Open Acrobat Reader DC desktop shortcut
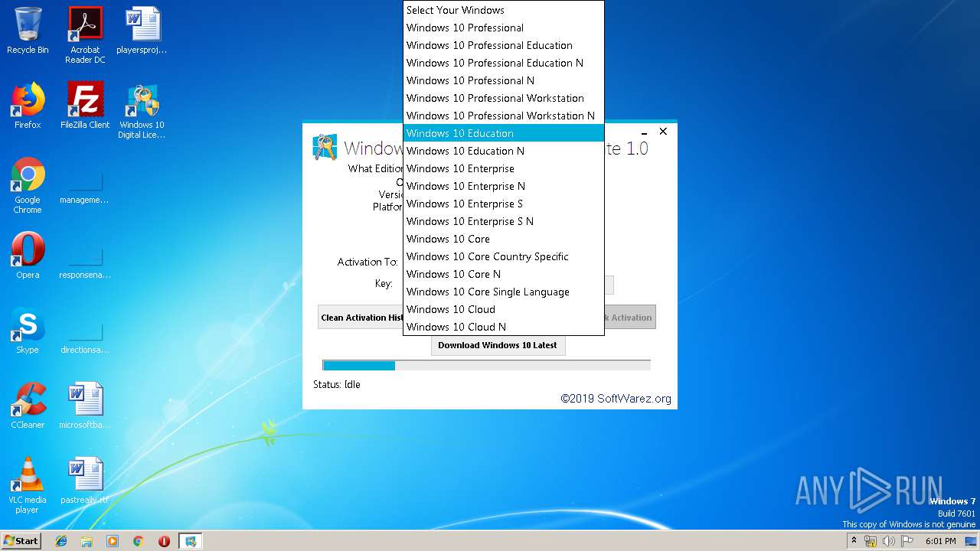This screenshot has height=551, width=980. pos(85,34)
